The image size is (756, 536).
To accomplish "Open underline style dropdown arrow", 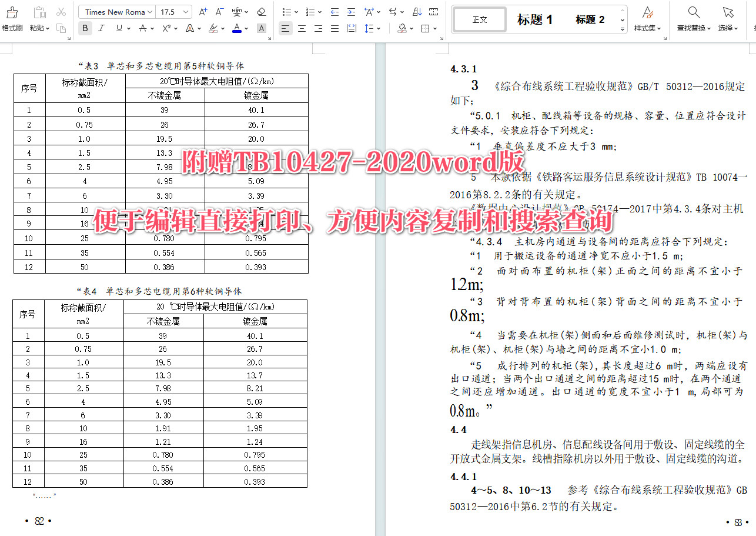I will (129, 28).
